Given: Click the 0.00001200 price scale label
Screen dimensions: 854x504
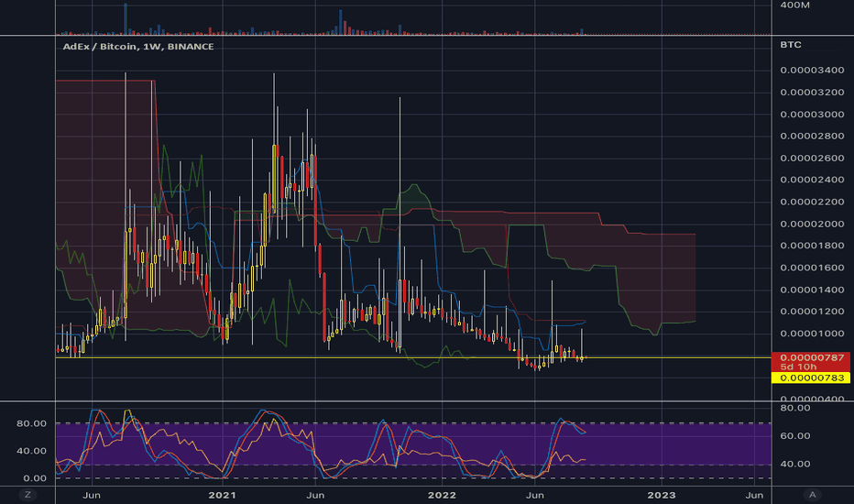Looking at the screenshot, I should click(812, 312).
